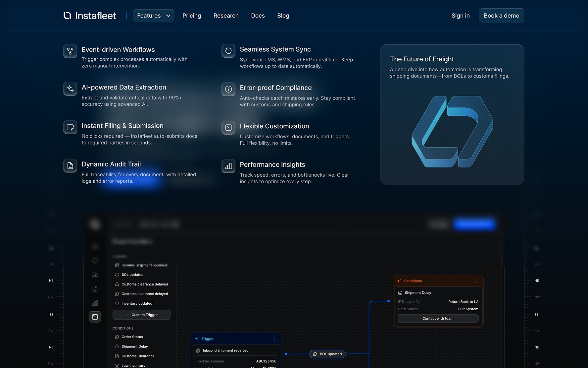Click the ERP System data source value

tap(468, 309)
